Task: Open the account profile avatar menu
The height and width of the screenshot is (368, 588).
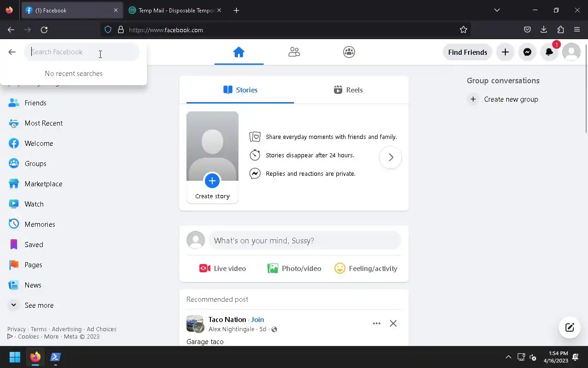Action: pyautogui.click(x=571, y=52)
